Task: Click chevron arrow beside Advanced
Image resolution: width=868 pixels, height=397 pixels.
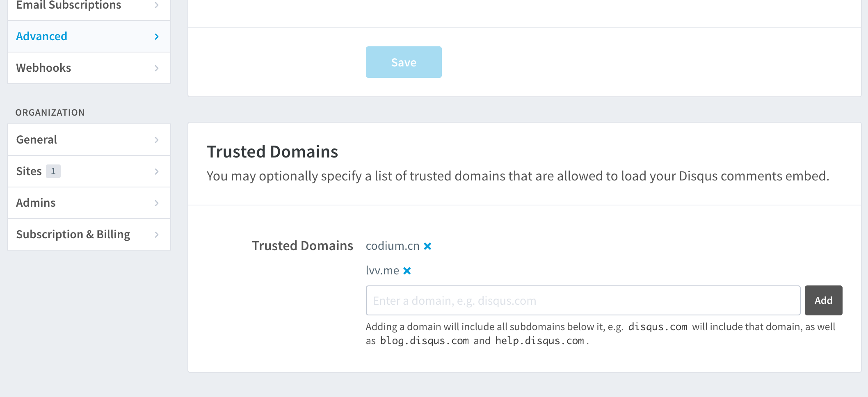Action: point(157,37)
